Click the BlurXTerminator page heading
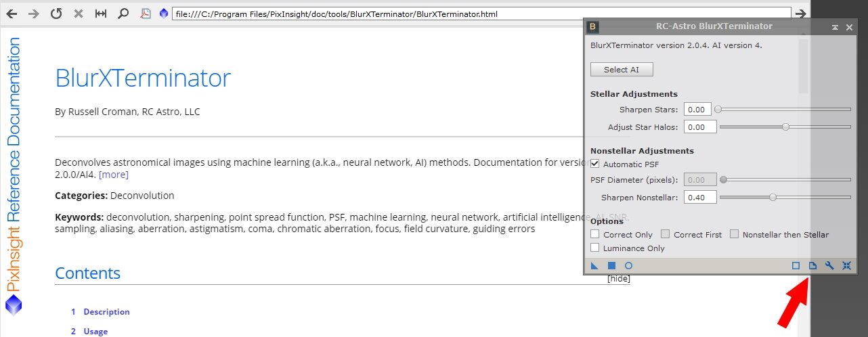This screenshot has height=337, width=868. (143, 78)
